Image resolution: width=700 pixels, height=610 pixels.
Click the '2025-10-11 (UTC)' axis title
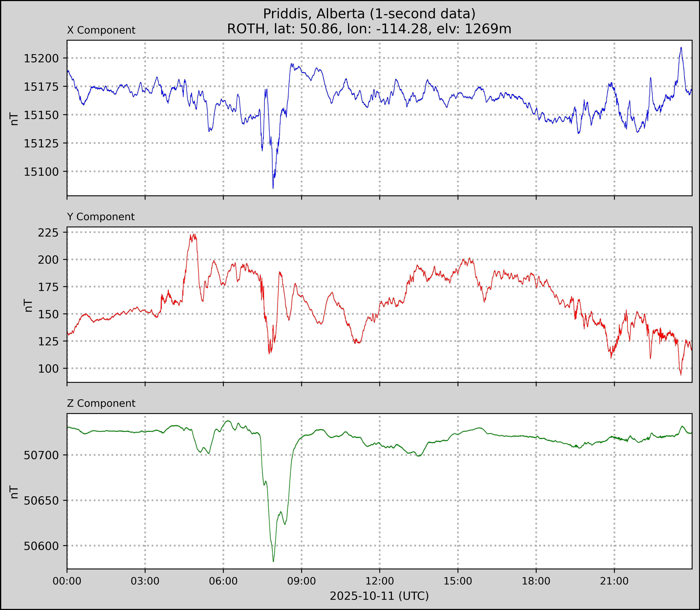pyautogui.click(x=379, y=596)
